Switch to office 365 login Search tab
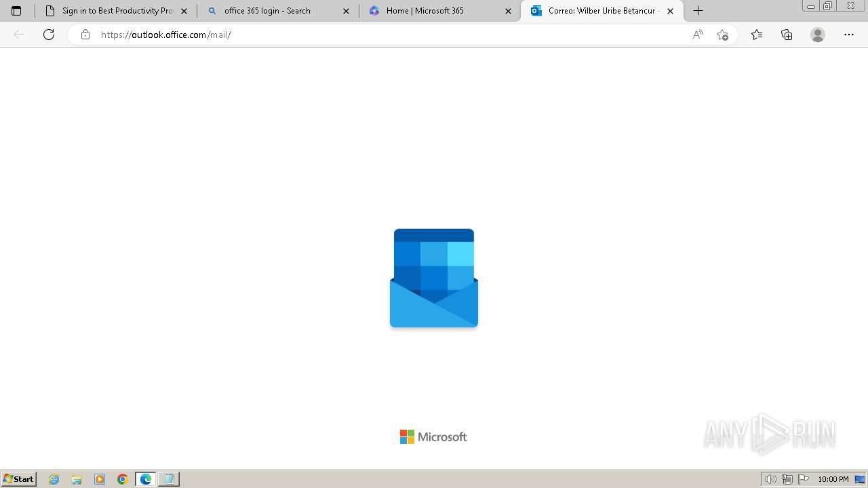The image size is (868, 488). [x=278, y=11]
